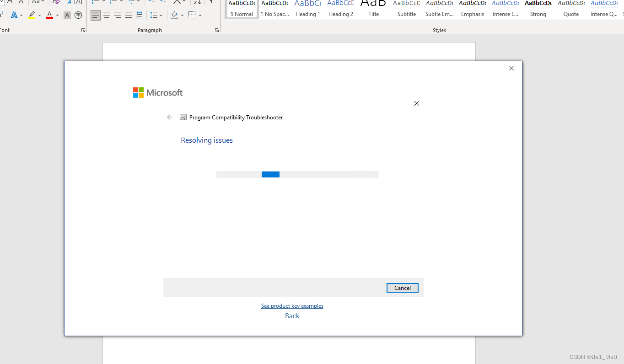Apply the Strong style
Image resolution: width=624 pixels, height=364 pixels.
pos(538,9)
